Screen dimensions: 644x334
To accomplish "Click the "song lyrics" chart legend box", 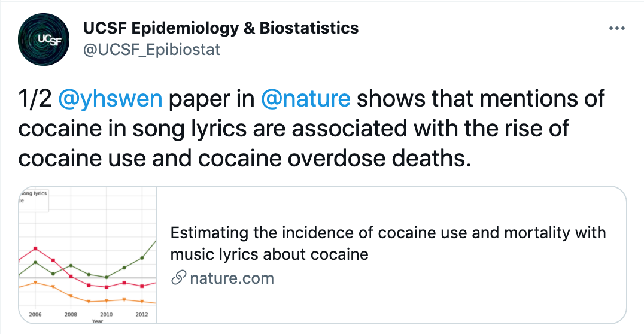I will (x=33, y=198).
